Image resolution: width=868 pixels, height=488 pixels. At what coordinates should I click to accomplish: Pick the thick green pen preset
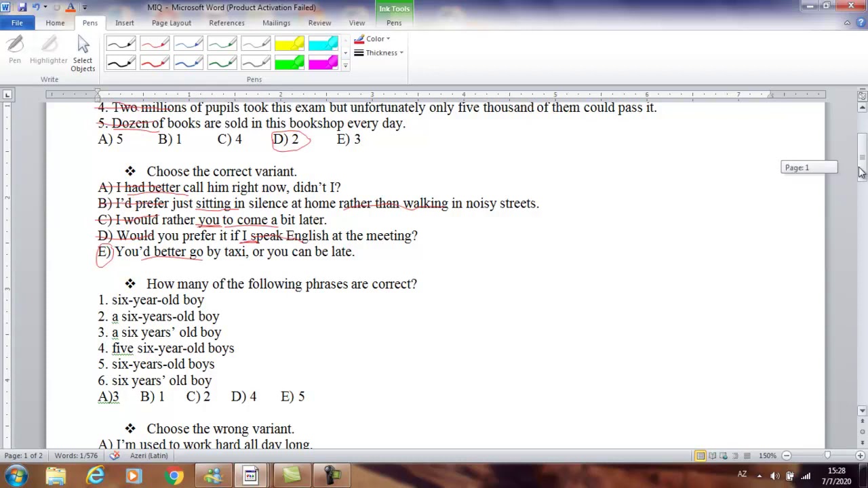click(x=222, y=63)
